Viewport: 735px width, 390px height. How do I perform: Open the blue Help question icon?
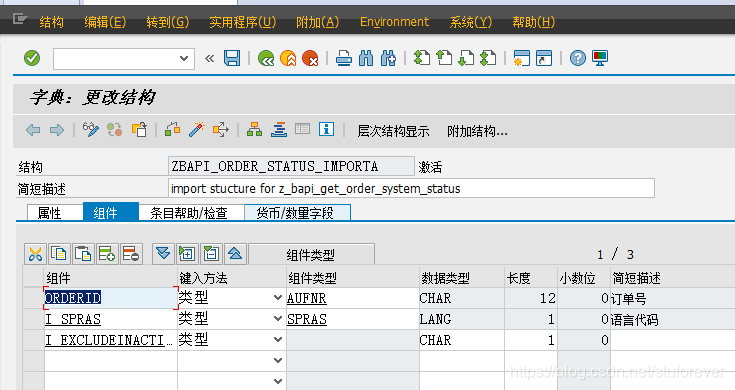coord(578,59)
